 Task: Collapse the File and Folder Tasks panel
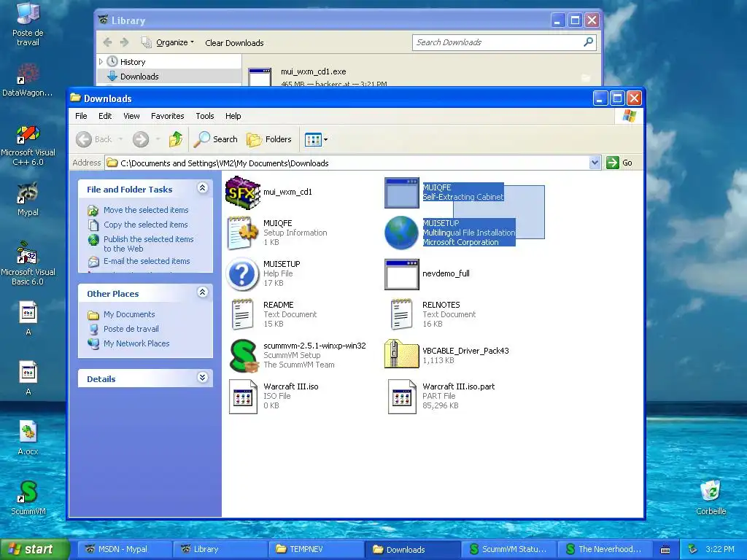[203, 187]
